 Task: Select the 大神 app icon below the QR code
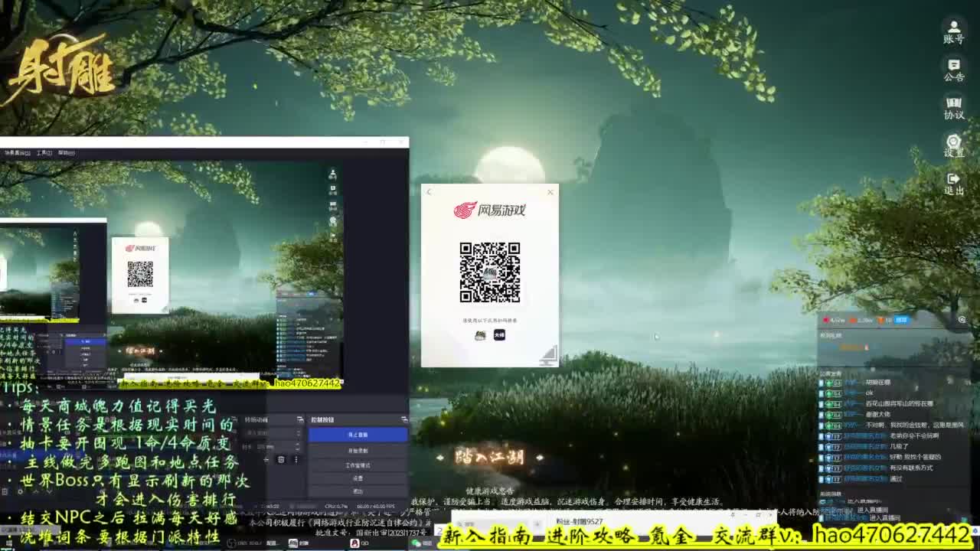coord(499,334)
